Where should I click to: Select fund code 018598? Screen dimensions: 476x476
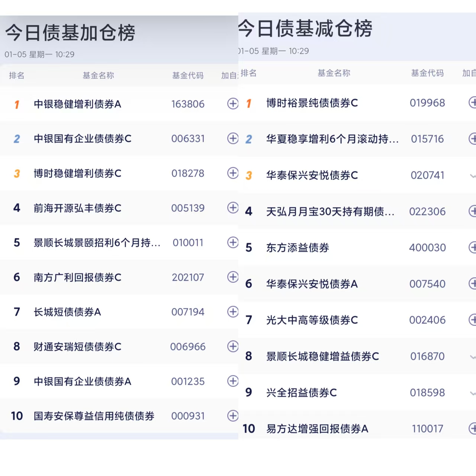(x=427, y=393)
